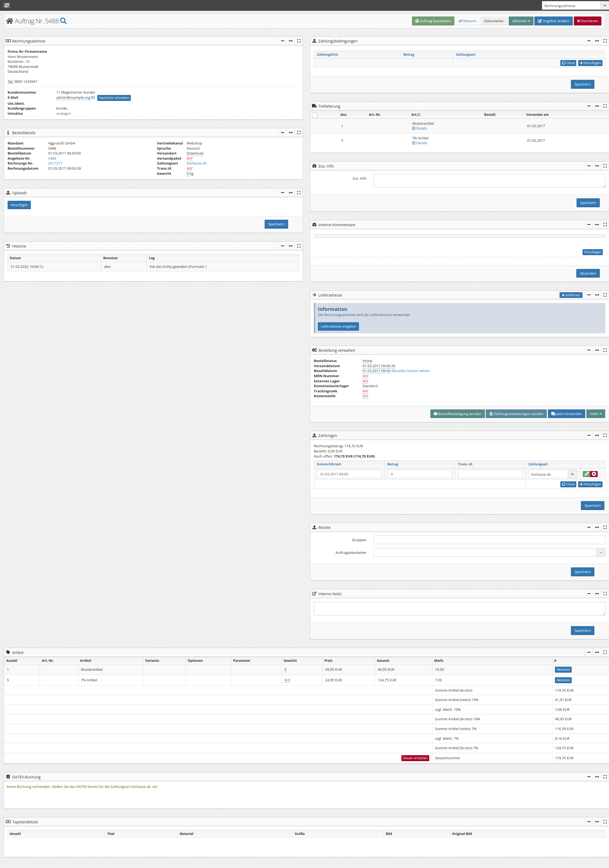
Task: Click the home icon before Auftrag Nr.
Action: click(10, 21)
